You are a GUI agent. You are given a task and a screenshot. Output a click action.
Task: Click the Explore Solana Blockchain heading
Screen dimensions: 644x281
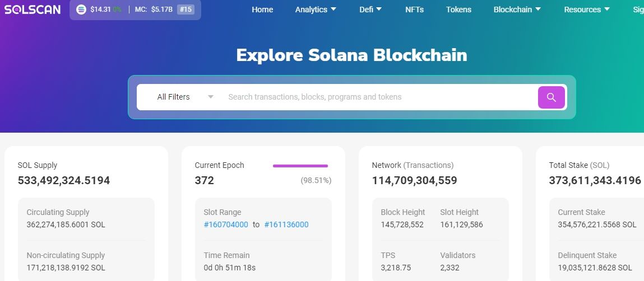point(351,55)
